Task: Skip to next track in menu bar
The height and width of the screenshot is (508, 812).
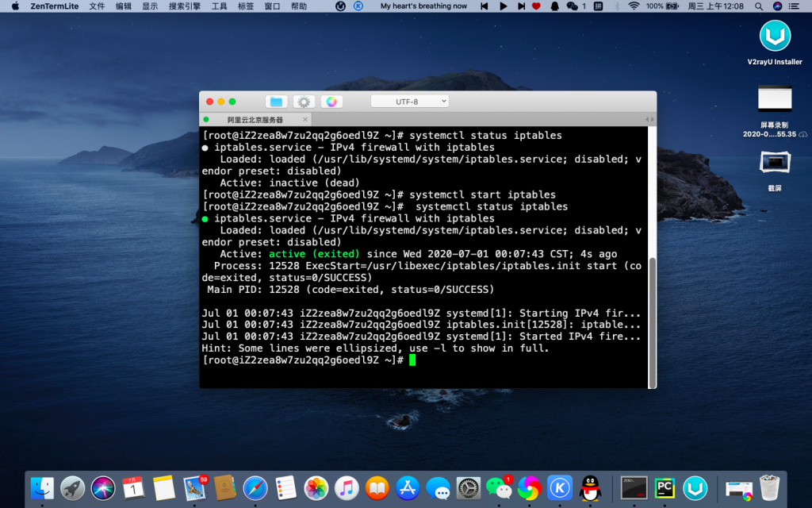Action: point(520,6)
